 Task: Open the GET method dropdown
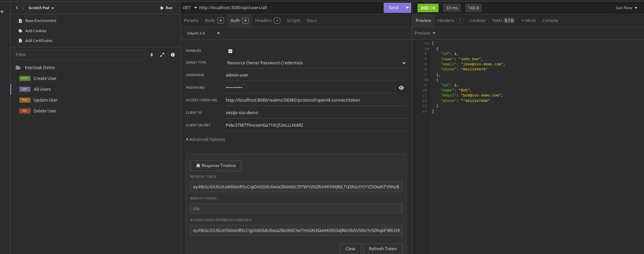190,8
